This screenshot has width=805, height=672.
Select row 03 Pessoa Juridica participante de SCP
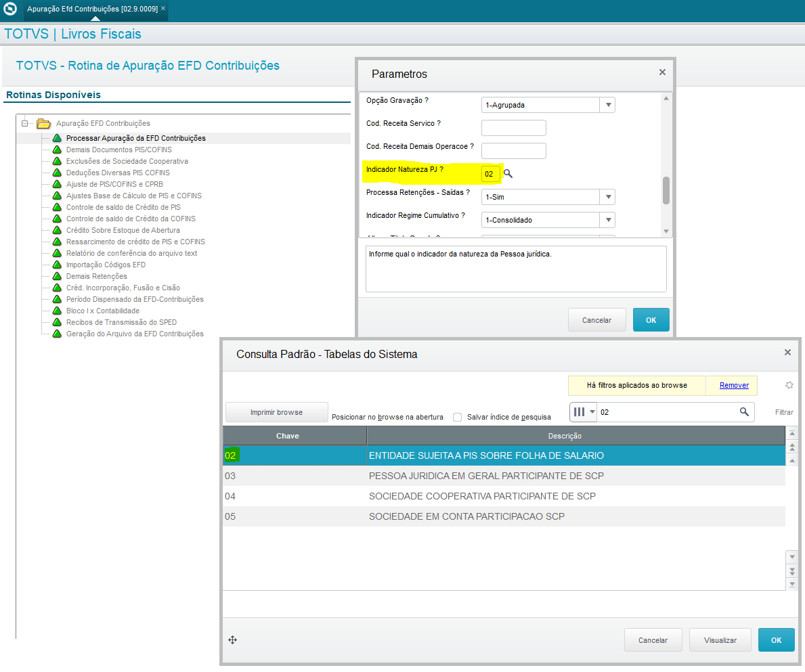[x=504, y=476]
